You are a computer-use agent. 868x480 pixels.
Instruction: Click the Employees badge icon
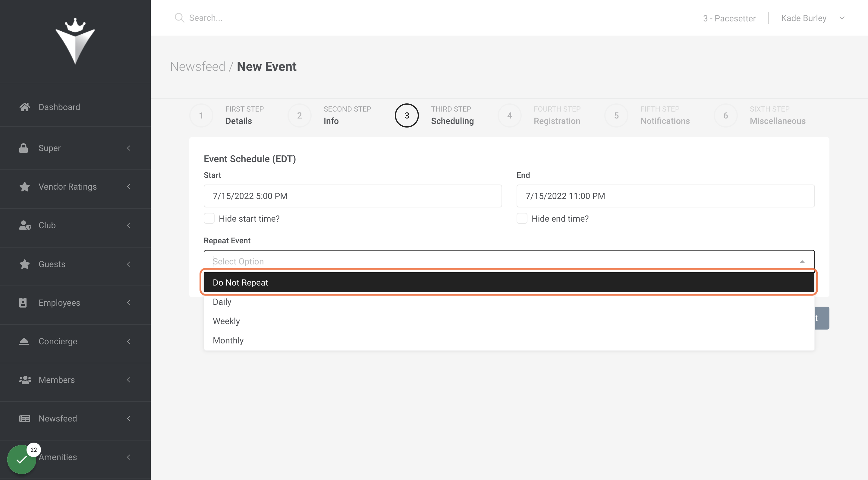click(x=23, y=302)
